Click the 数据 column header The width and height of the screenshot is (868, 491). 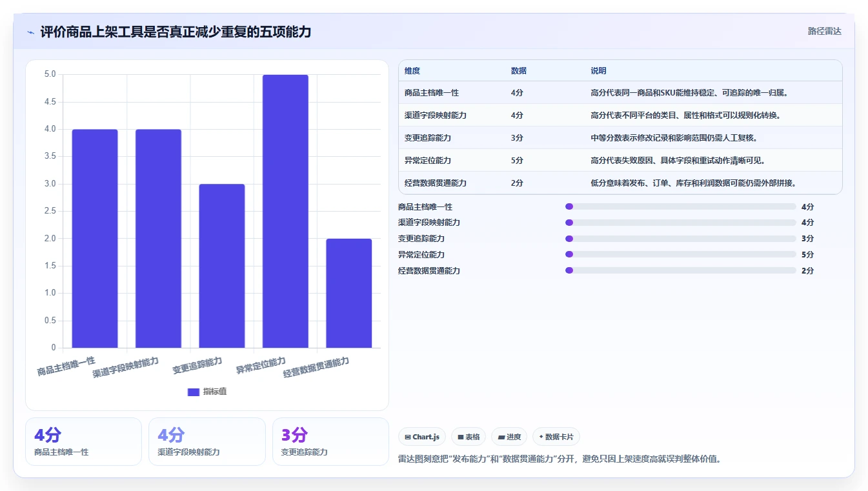518,71
